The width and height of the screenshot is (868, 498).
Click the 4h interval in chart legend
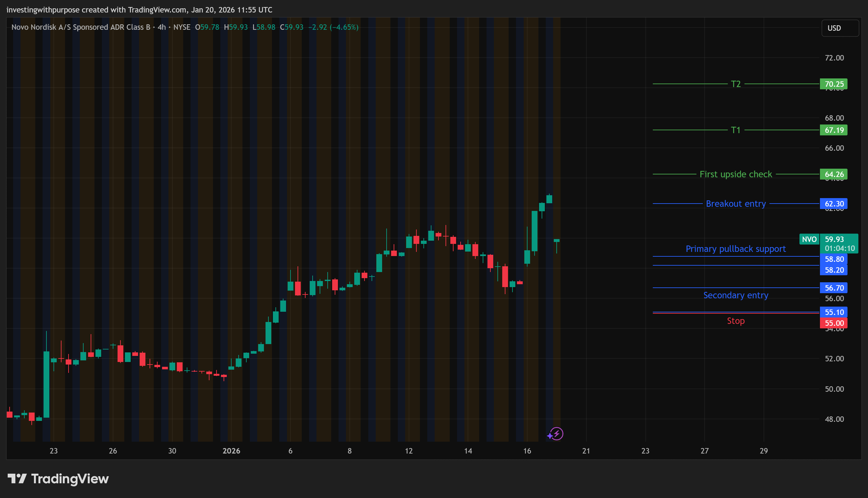click(161, 27)
